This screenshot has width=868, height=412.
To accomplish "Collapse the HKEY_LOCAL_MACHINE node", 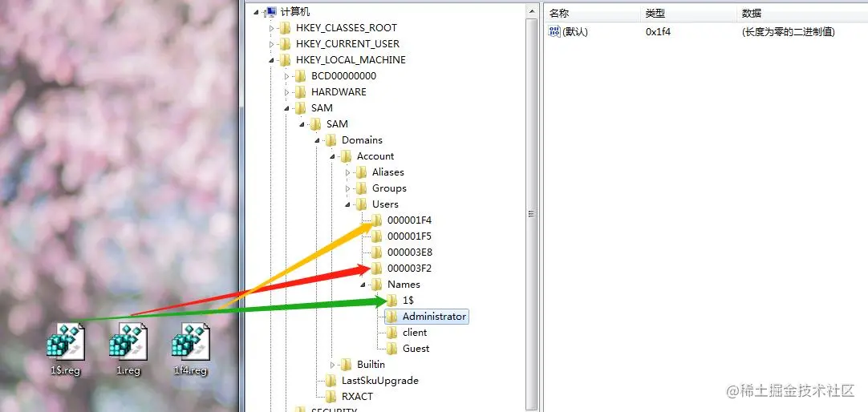I will coord(271,60).
